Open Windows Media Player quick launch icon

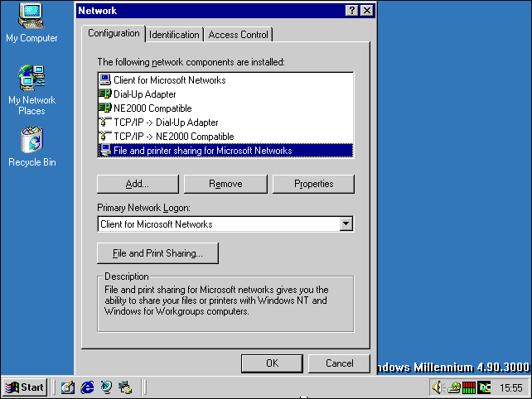106,387
